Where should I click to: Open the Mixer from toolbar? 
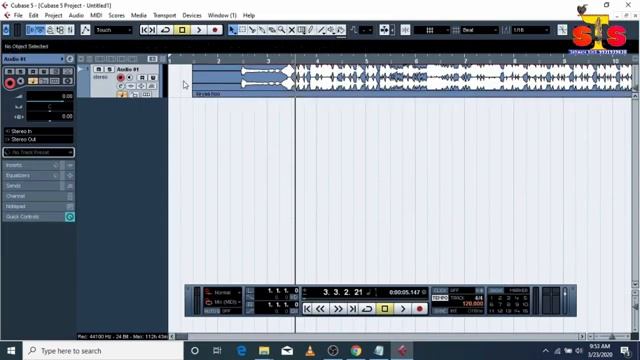click(70, 30)
